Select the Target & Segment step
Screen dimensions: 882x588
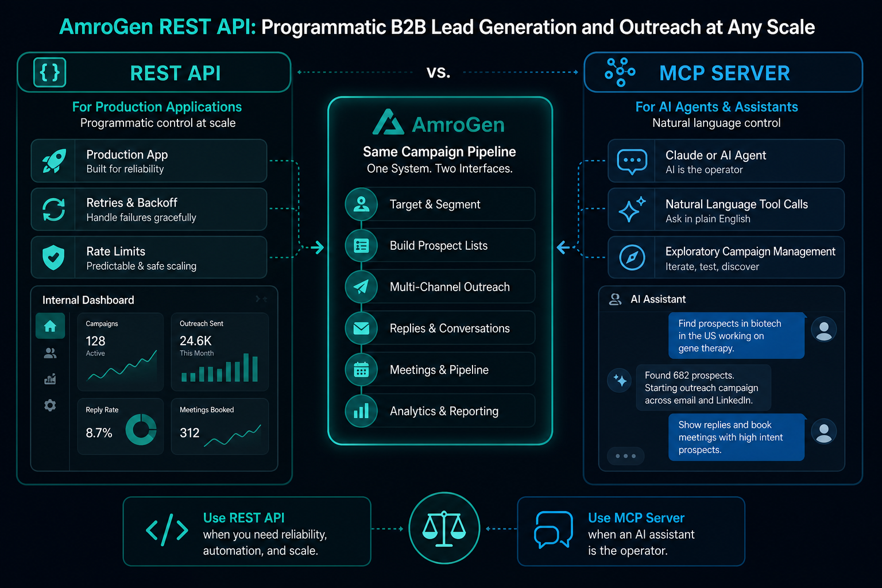440,204
